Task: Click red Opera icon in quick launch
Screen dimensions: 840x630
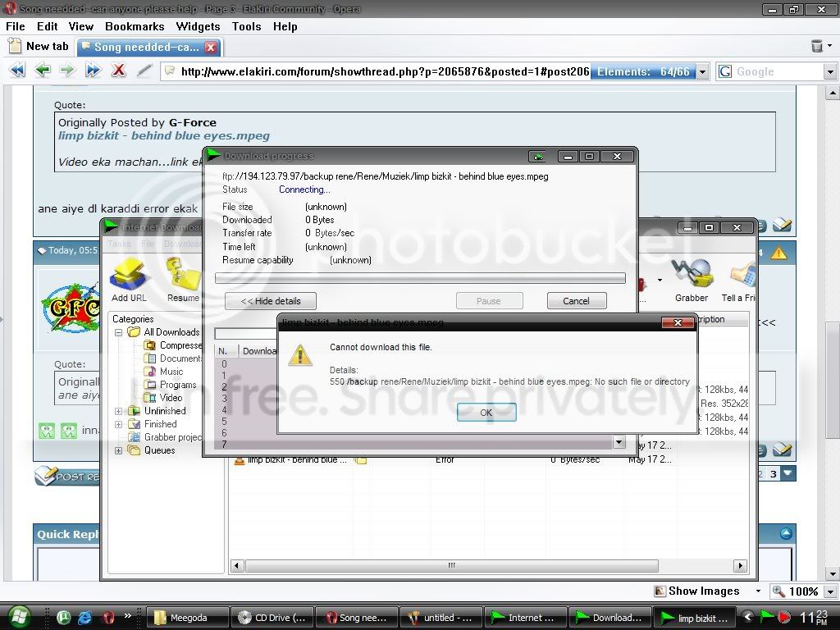Action: (109, 618)
